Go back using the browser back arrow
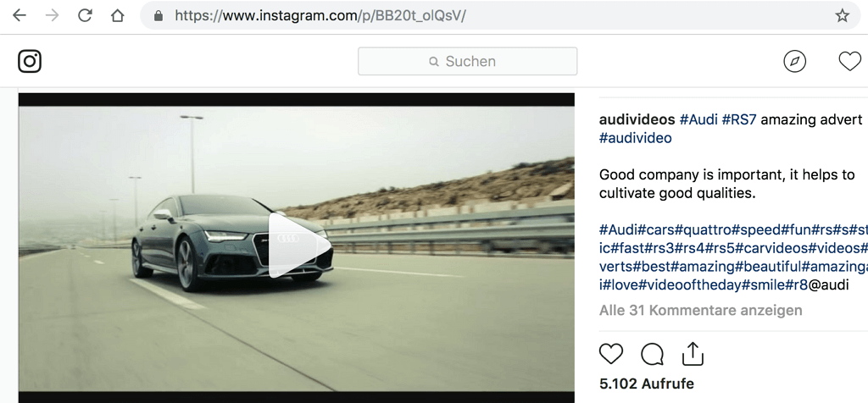 pos(19,15)
